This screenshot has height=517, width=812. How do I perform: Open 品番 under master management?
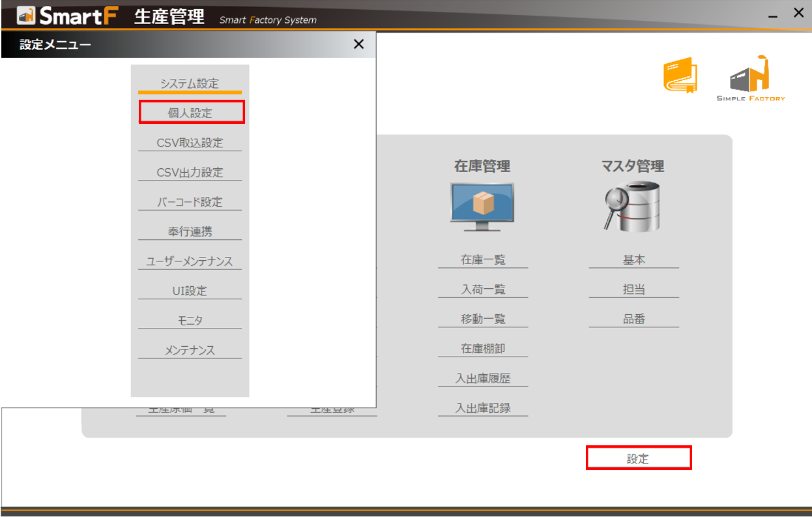[x=633, y=319]
